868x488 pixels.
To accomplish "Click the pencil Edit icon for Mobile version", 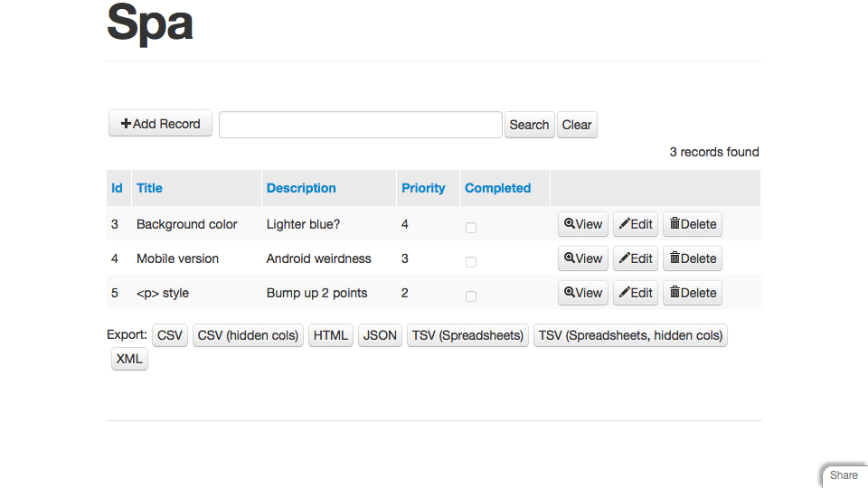I will [625, 258].
